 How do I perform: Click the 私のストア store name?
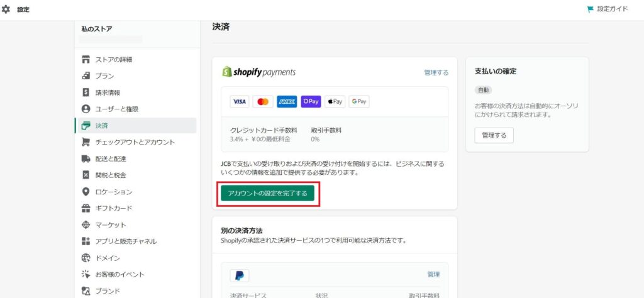97,29
